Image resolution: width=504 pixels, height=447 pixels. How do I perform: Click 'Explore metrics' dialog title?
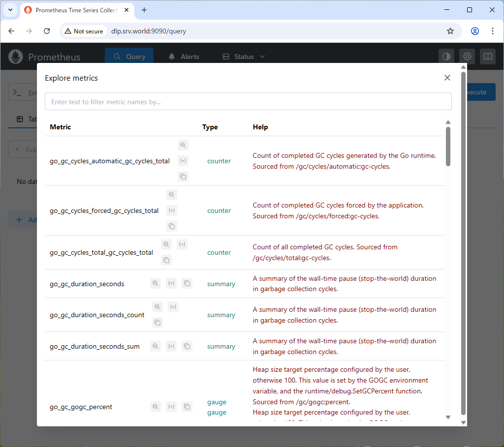(71, 78)
